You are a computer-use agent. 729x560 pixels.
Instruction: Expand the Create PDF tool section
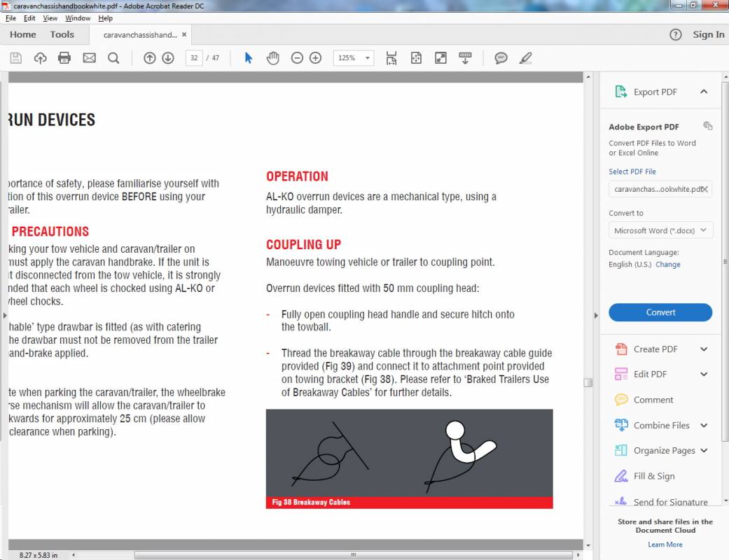click(704, 349)
